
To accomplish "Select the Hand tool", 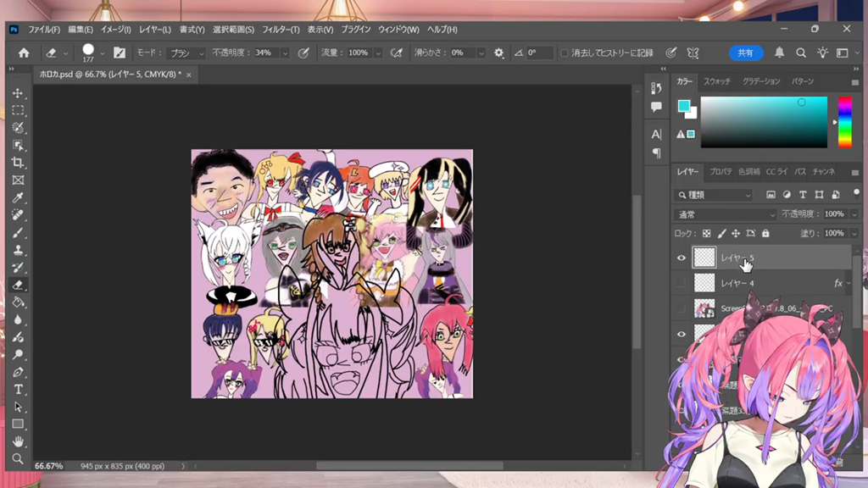I will click(x=18, y=441).
